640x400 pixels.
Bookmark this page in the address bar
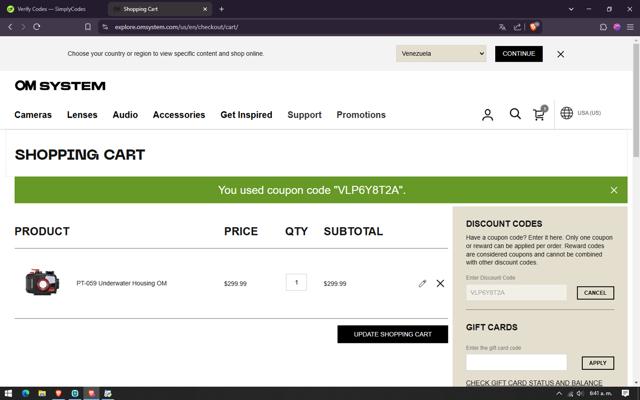point(88,27)
